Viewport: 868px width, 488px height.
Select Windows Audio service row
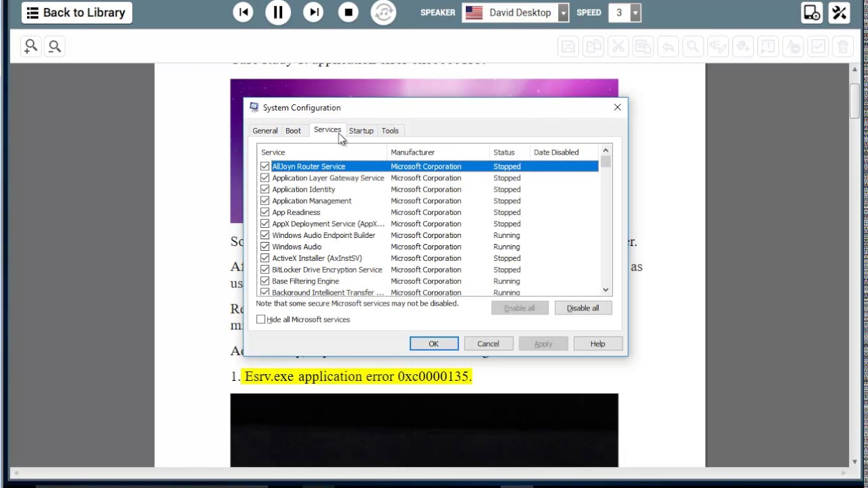(x=427, y=247)
